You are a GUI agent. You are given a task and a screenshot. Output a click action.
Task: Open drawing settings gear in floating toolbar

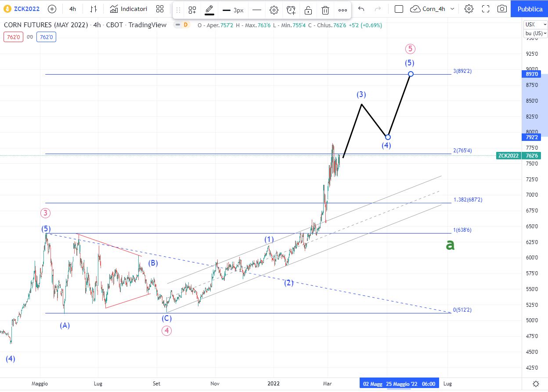pyautogui.click(x=274, y=10)
